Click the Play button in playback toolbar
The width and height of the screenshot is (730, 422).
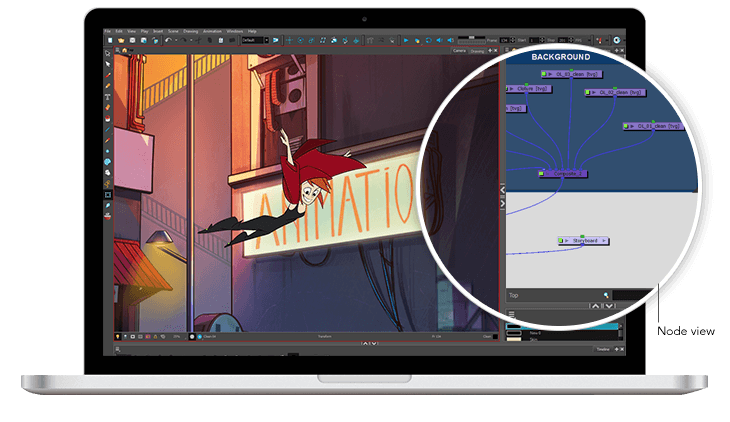coord(406,40)
